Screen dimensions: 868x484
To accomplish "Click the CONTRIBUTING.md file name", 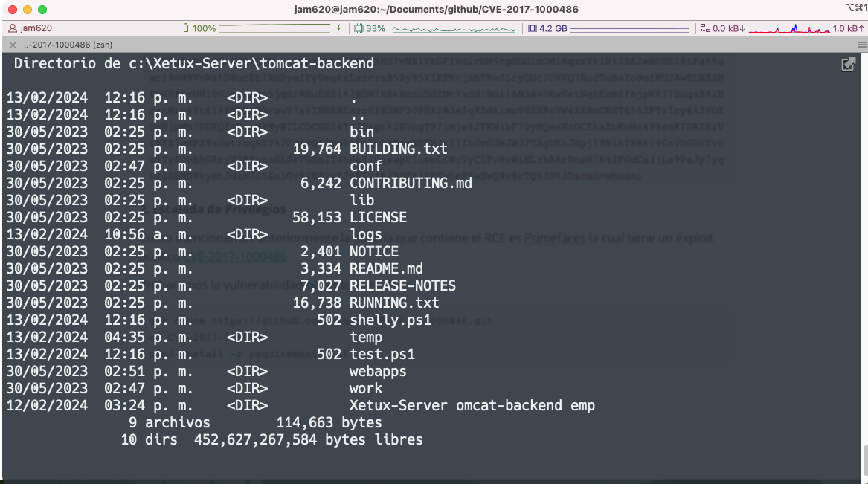I will [411, 183].
